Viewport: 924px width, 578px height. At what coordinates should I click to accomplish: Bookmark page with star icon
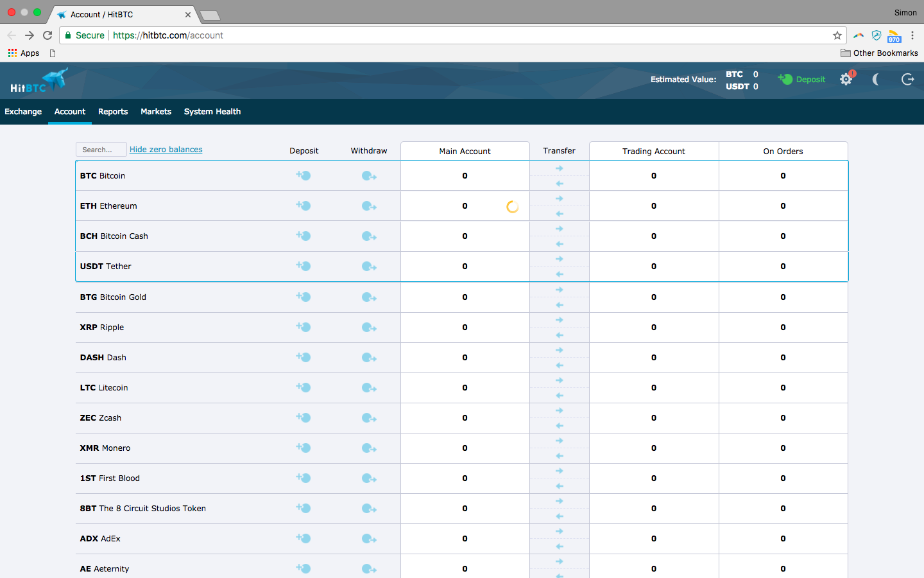837,35
